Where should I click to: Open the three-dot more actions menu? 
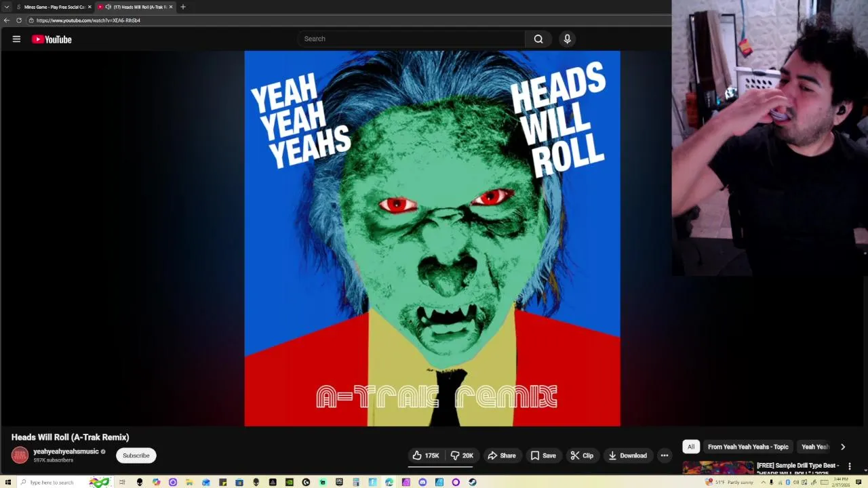click(665, 455)
